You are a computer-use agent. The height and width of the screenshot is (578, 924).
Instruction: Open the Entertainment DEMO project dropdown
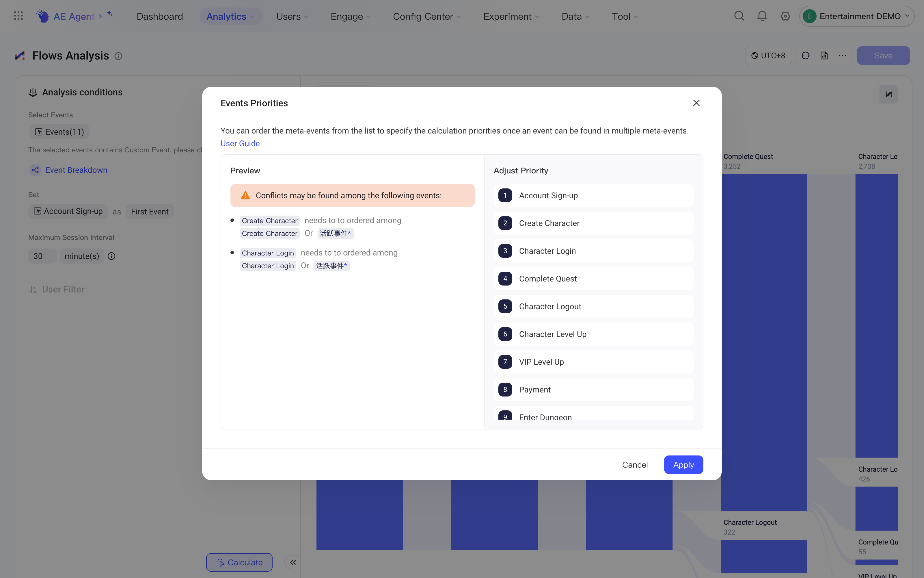tap(856, 16)
